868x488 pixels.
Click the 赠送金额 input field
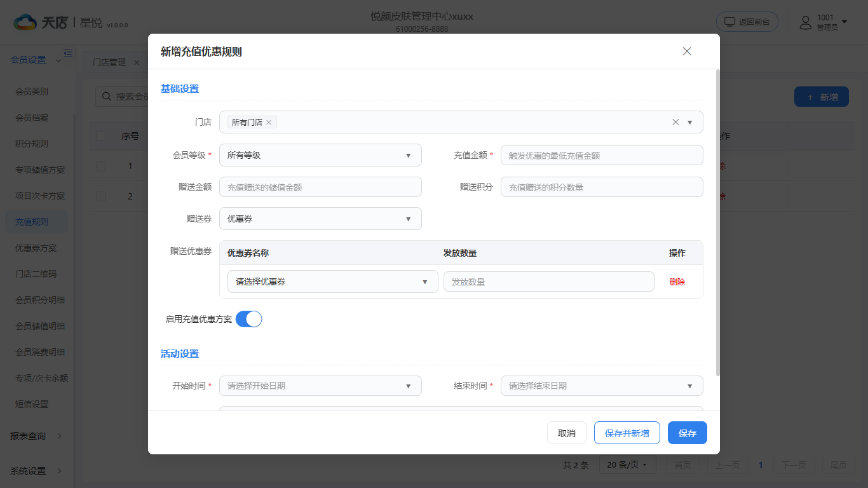320,187
